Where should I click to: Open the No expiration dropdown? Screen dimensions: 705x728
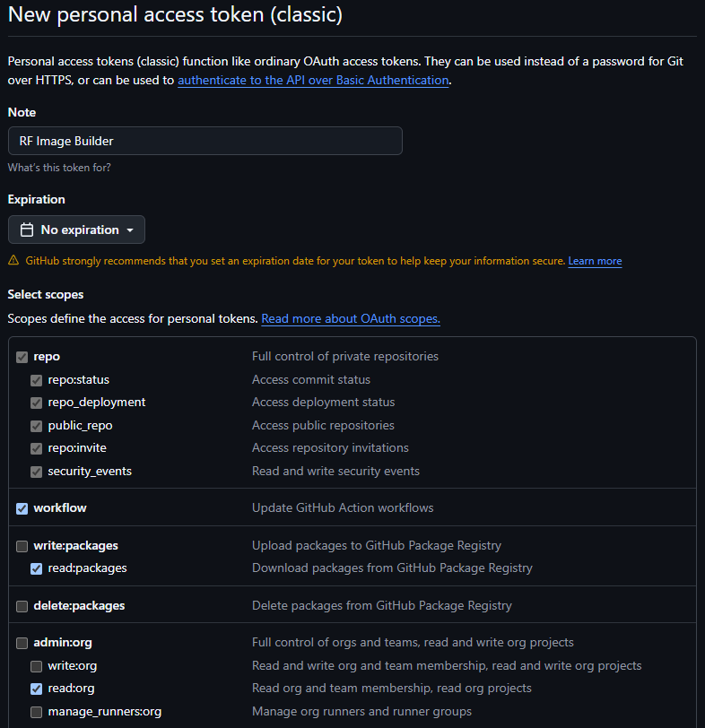(x=76, y=230)
